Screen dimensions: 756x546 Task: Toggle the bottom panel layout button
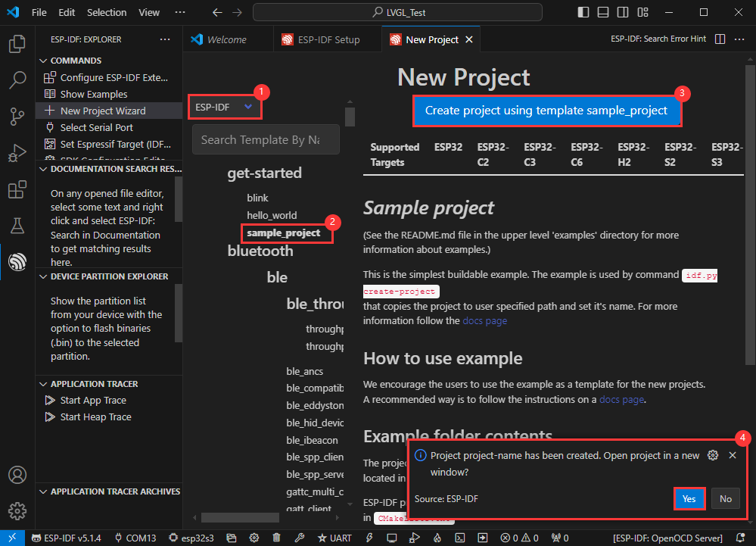(x=602, y=12)
